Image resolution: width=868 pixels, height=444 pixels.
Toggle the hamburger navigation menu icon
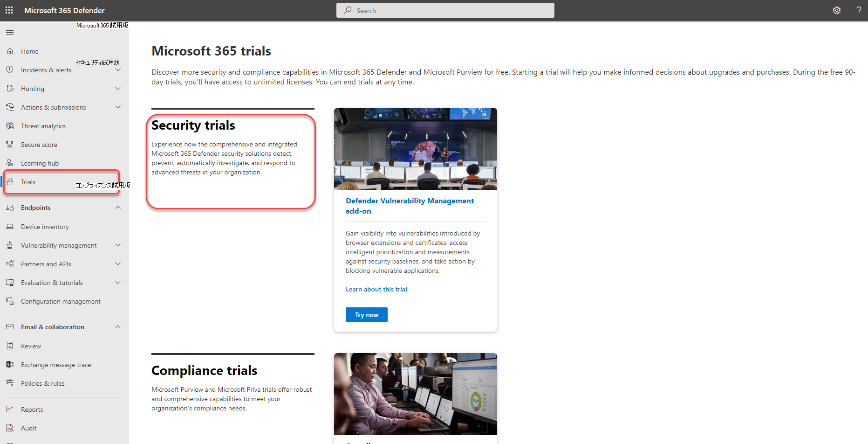10,32
